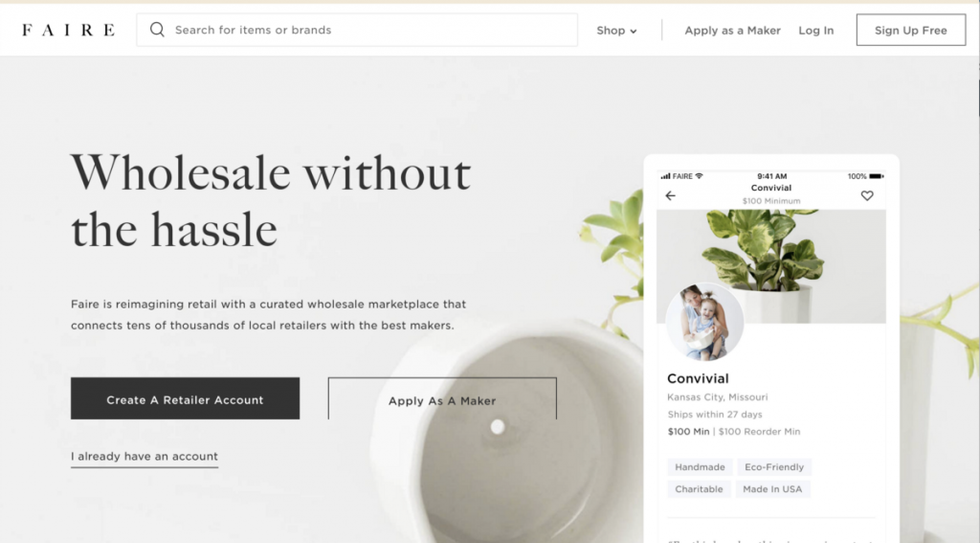This screenshot has height=543, width=980.
Task: Click the Shop chevron arrow
Action: point(634,32)
